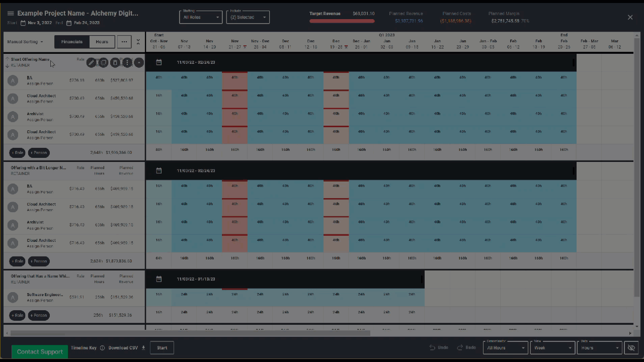This screenshot has width=644, height=362.
Task: Collapse all rows with compress arrows icon
Action: click(x=138, y=42)
